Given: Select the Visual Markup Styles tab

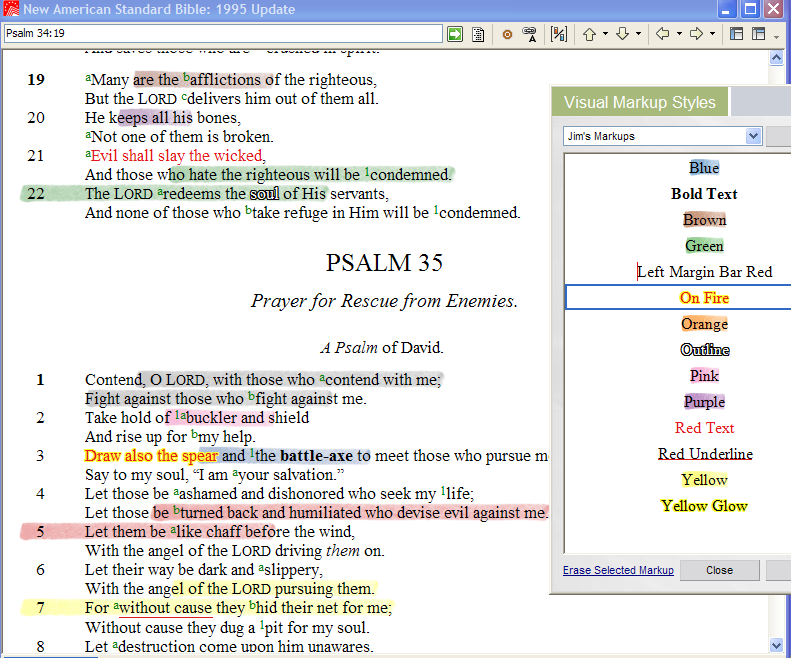Looking at the screenshot, I should coord(640,102).
